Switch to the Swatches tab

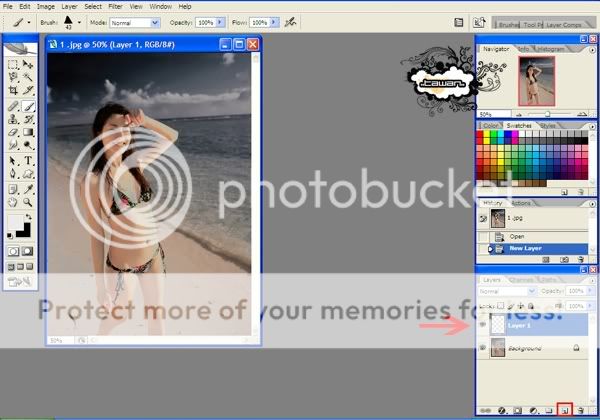(x=520, y=126)
